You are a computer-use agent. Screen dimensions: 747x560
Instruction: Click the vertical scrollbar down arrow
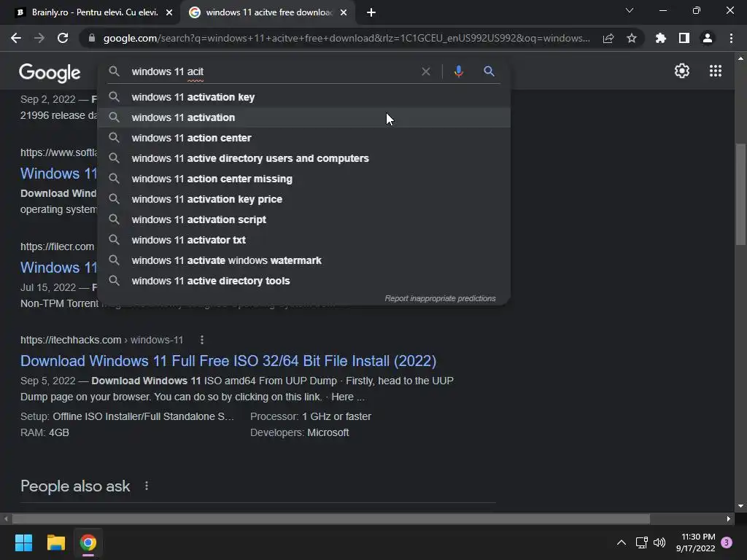coord(740,506)
